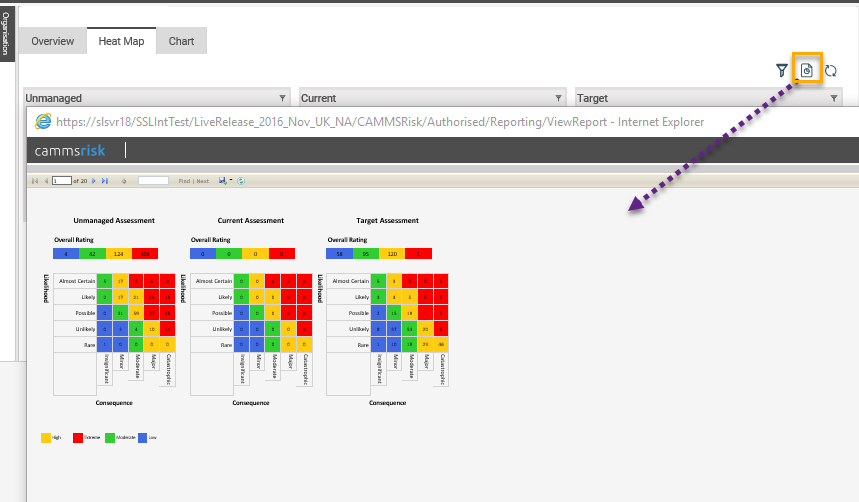
Task: Open the Unmanaged column dropdown
Action: (x=282, y=98)
